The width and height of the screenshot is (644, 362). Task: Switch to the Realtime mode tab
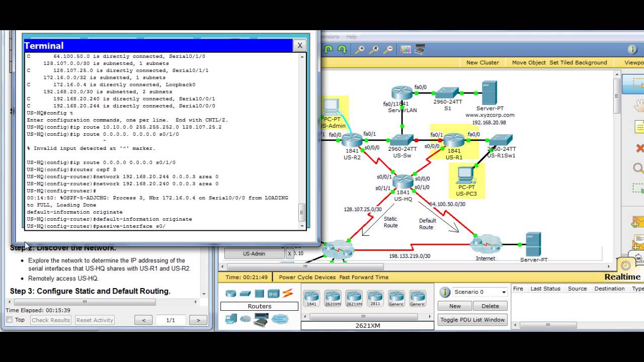point(622,277)
